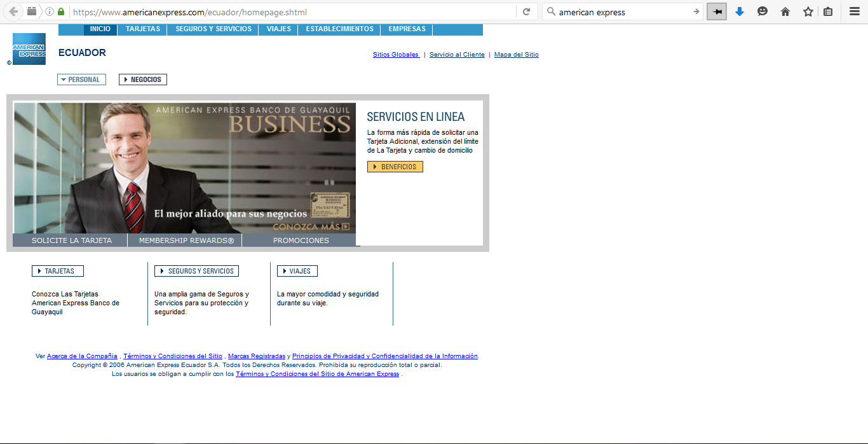Expand the NEGOCIOS section button

click(143, 80)
